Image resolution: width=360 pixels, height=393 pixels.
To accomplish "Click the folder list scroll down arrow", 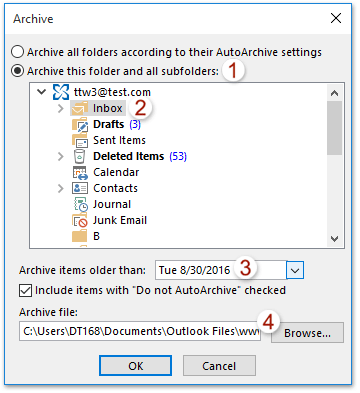I will tap(335, 239).
